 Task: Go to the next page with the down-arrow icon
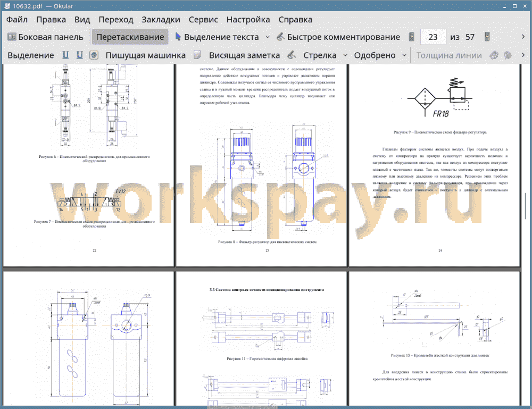coord(487,37)
